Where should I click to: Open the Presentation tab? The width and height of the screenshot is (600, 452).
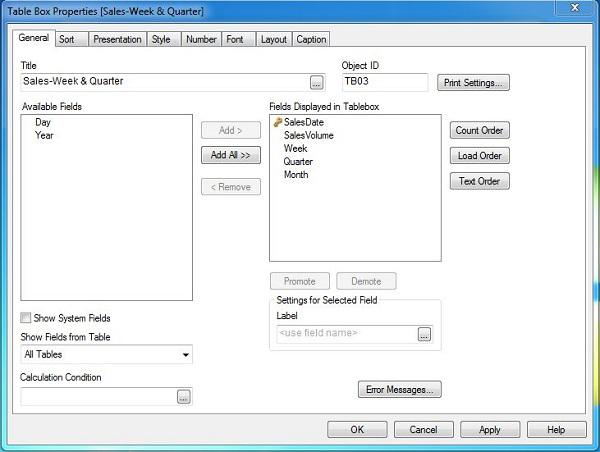pos(117,39)
